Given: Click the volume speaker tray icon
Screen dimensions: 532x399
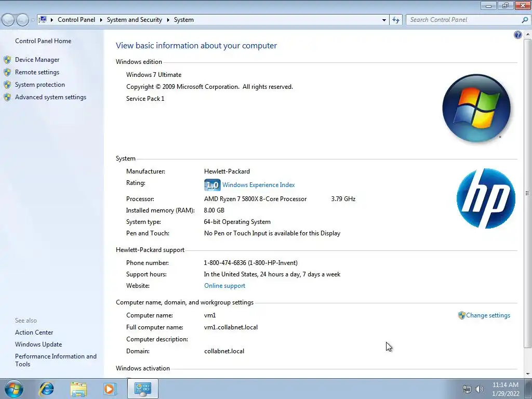Looking at the screenshot, I should [480, 389].
